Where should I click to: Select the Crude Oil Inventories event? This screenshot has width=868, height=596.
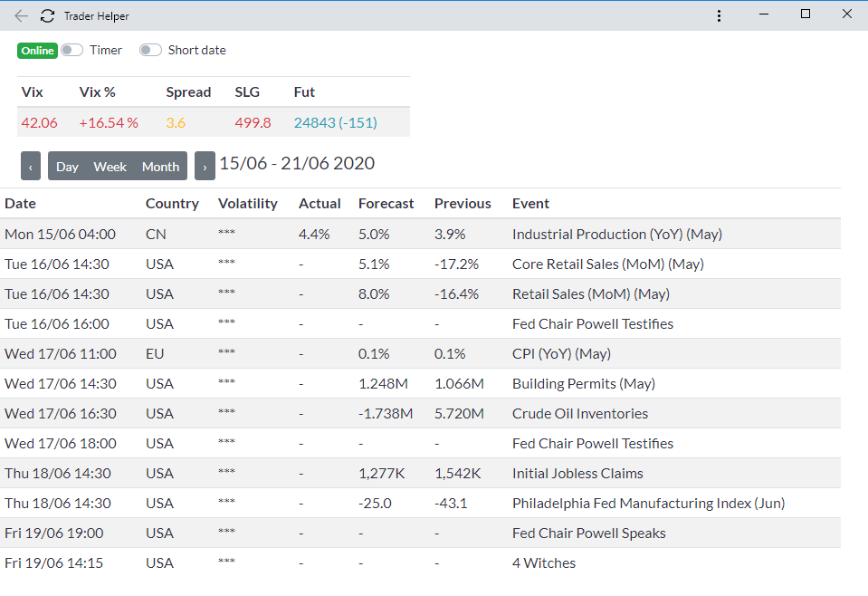coord(579,413)
